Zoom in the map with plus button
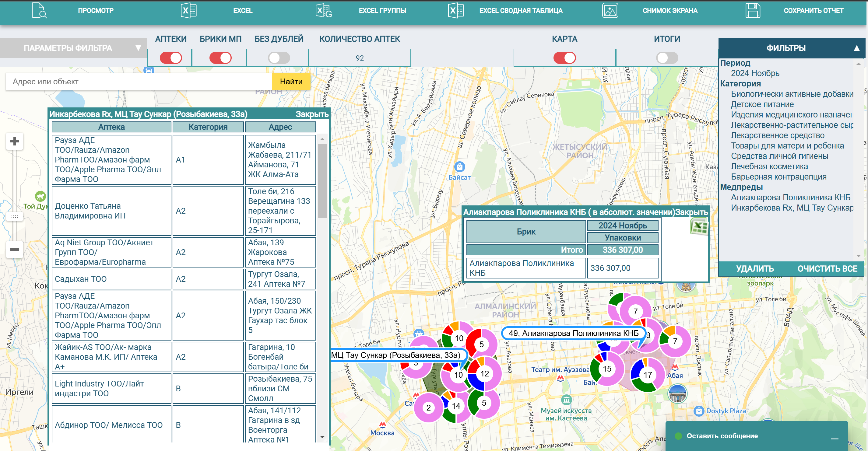Image resolution: width=868 pixels, height=451 pixels. 15,141
